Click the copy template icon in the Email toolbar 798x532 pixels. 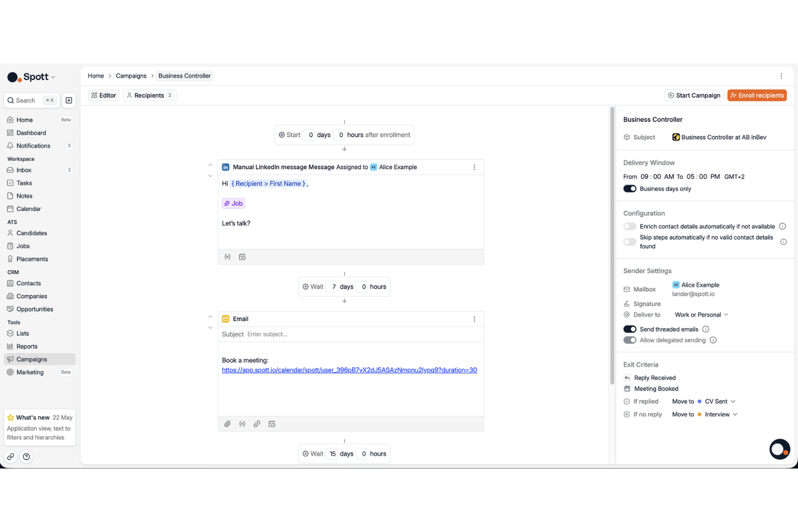tap(257, 424)
